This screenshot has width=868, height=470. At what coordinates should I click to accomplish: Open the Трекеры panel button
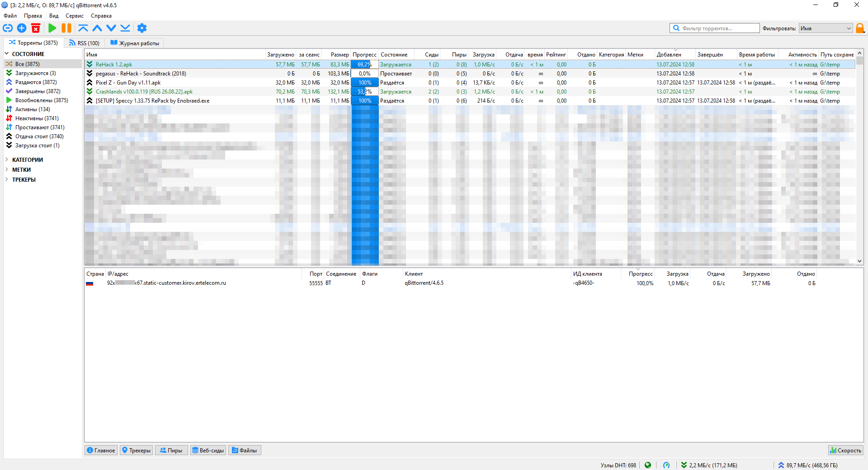pyautogui.click(x=136, y=450)
